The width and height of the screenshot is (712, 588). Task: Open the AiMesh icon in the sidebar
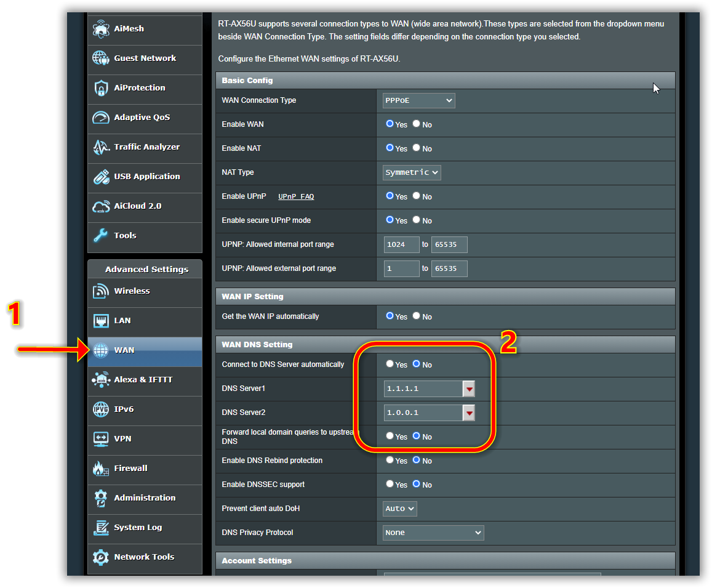tap(101, 29)
